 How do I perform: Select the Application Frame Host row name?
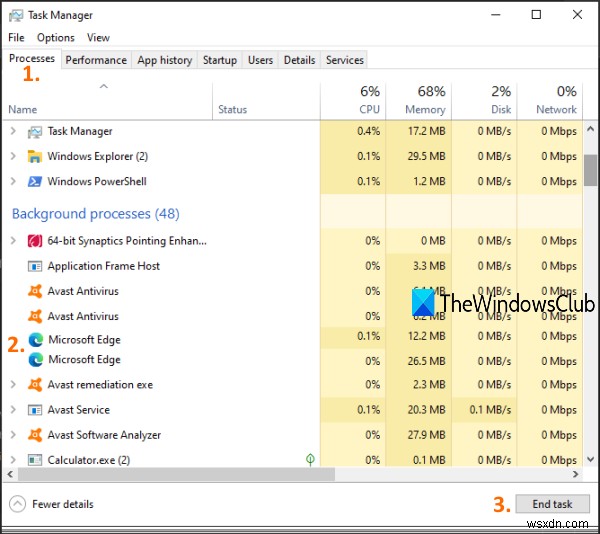coord(103,266)
